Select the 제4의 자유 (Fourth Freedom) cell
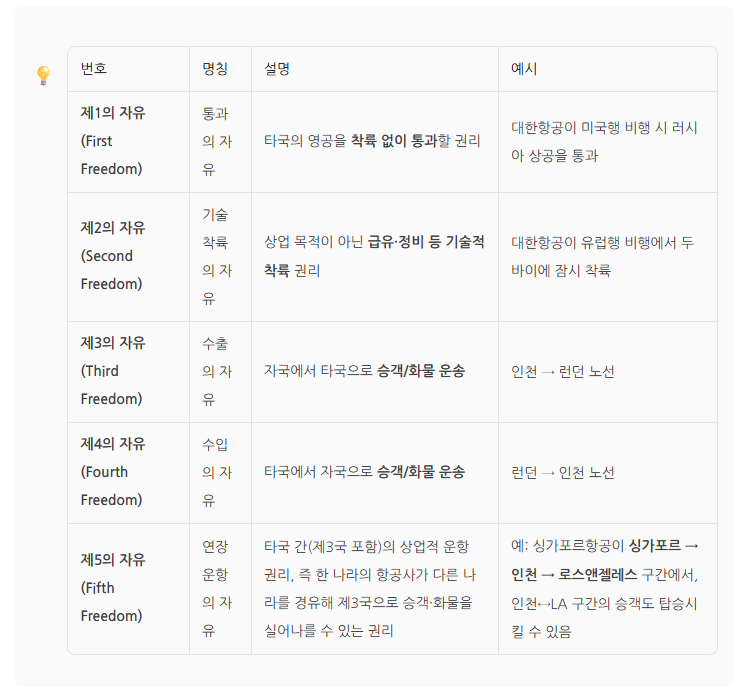 (x=113, y=472)
